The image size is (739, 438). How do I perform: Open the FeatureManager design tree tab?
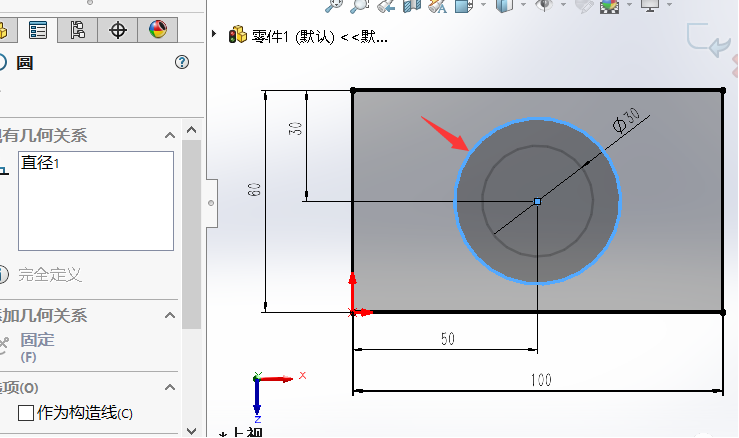point(5,30)
